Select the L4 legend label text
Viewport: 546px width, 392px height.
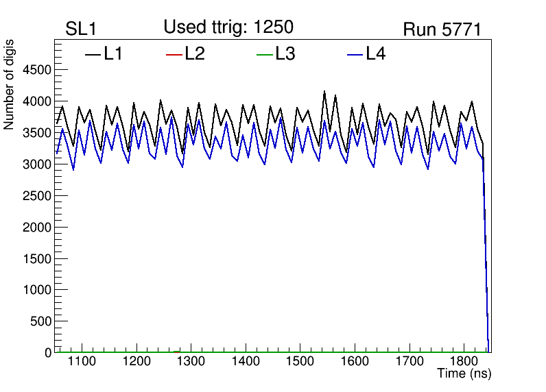point(375,53)
